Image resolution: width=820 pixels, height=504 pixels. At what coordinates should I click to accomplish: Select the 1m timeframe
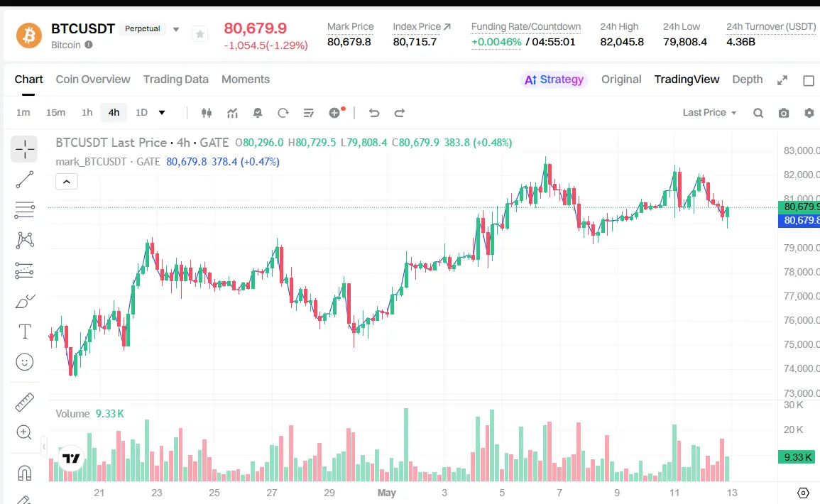23,112
